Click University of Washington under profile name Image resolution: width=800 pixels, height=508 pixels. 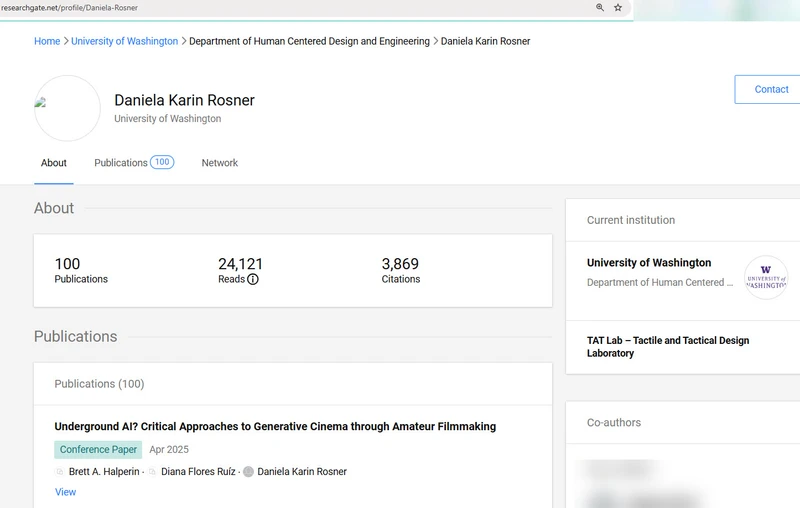tap(168, 119)
